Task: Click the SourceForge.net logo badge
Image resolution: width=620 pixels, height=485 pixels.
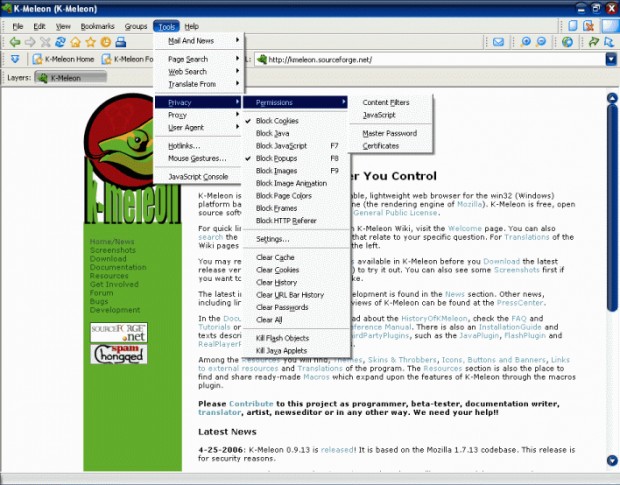Action: point(119,332)
